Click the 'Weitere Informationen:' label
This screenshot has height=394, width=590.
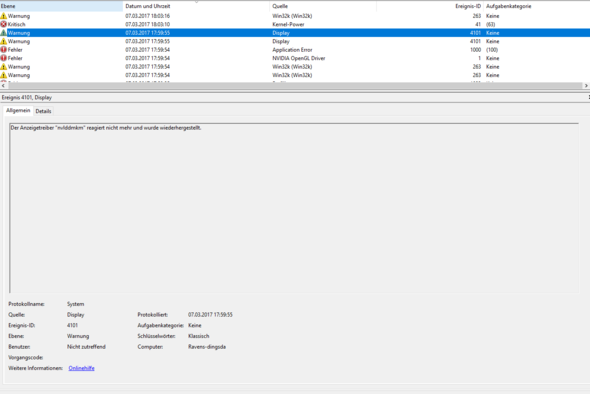tap(35, 368)
